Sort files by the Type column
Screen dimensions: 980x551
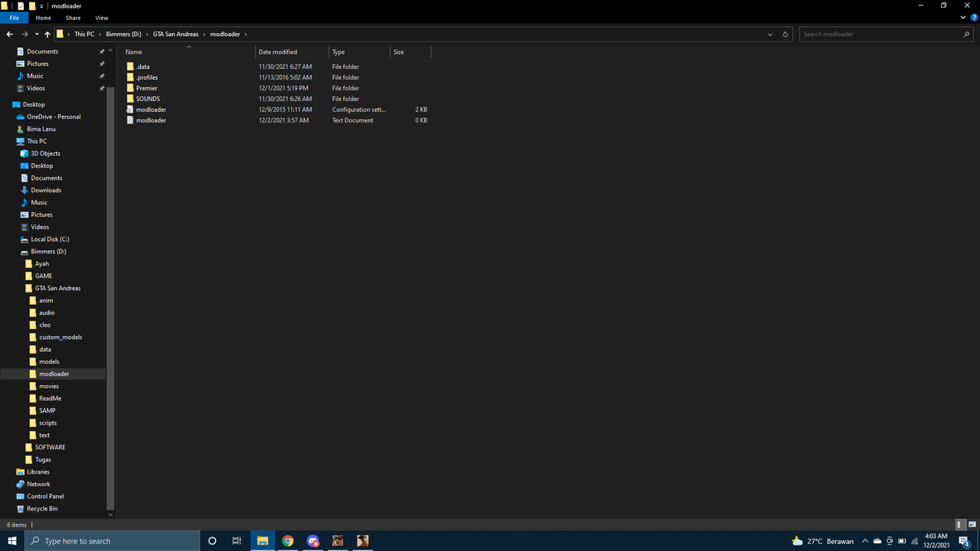click(360, 52)
